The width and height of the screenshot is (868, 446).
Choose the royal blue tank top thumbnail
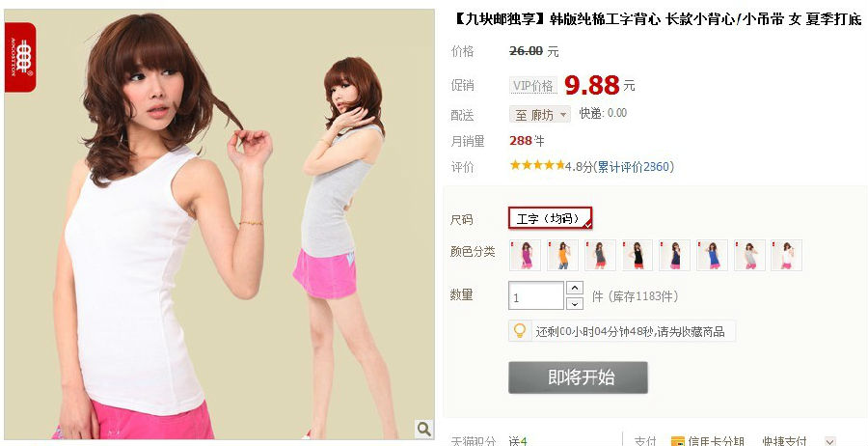[712, 255]
